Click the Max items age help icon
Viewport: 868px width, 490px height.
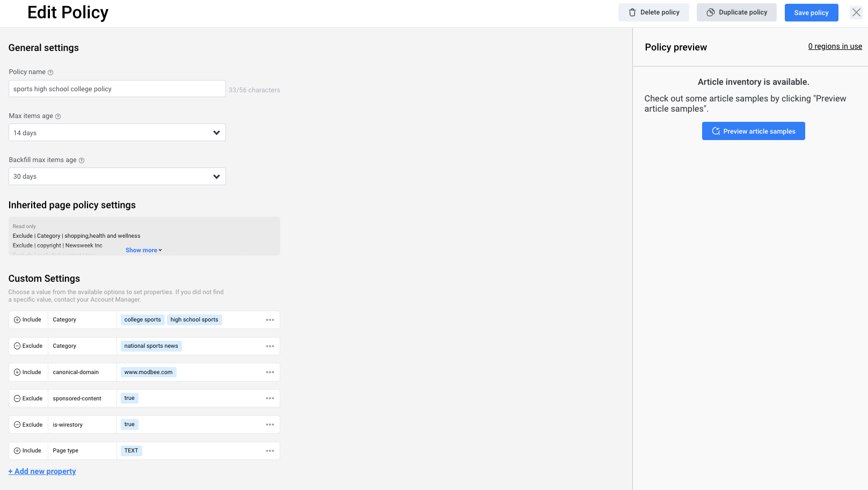coord(57,116)
